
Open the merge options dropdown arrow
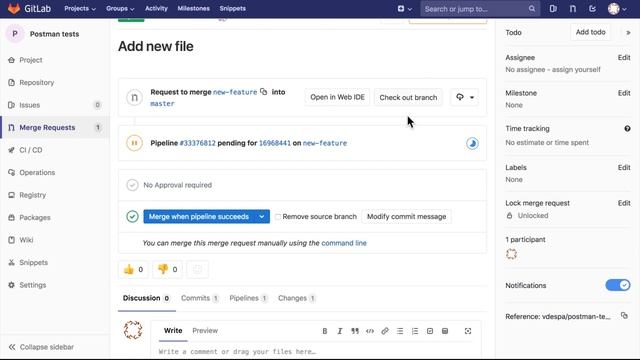[x=262, y=217]
